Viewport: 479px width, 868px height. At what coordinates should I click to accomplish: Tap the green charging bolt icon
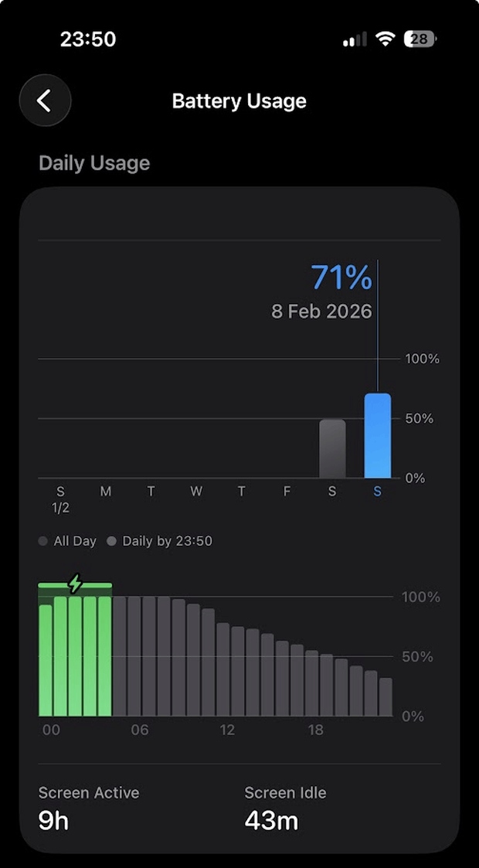point(75,584)
